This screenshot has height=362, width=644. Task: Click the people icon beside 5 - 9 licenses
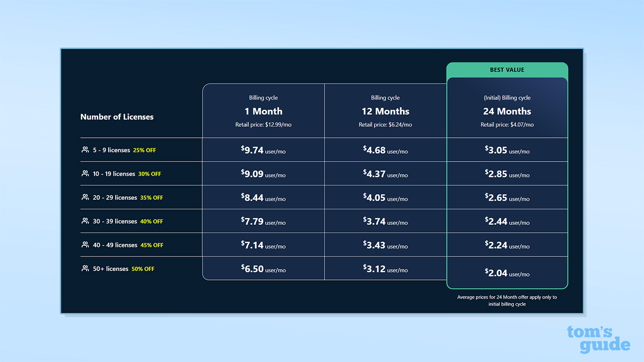85,149
